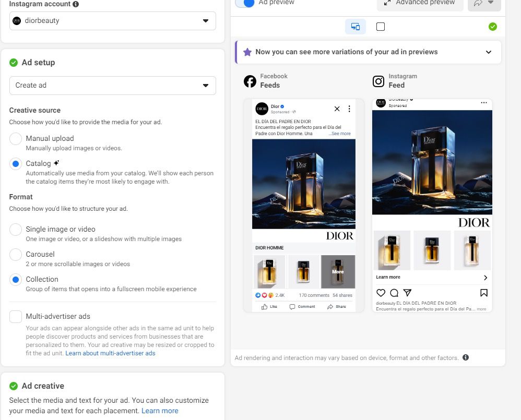The width and height of the screenshot is (521, 420).
Task: Click Like in Facebook ad preview
Action: tap(269, 307)
